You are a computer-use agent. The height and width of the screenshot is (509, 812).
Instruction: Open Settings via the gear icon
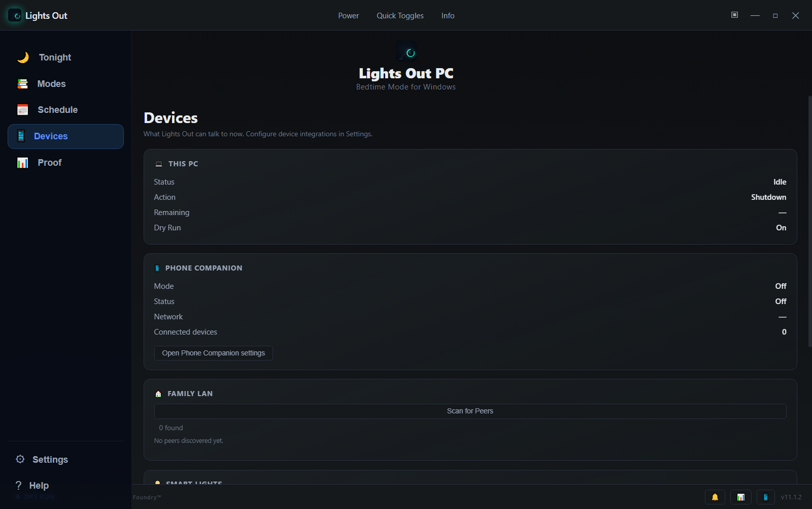tap(20, 459)
